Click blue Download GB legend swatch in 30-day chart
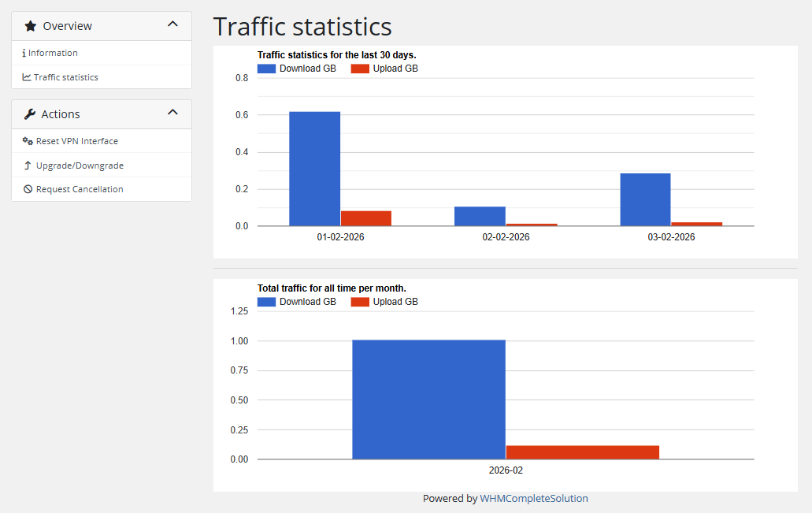 267,69
